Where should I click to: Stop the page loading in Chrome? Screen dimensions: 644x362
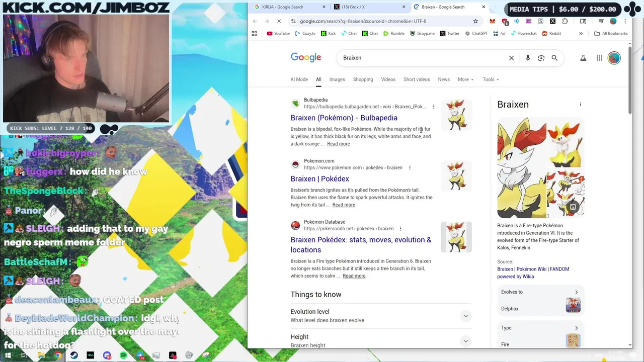coord(279,21)
